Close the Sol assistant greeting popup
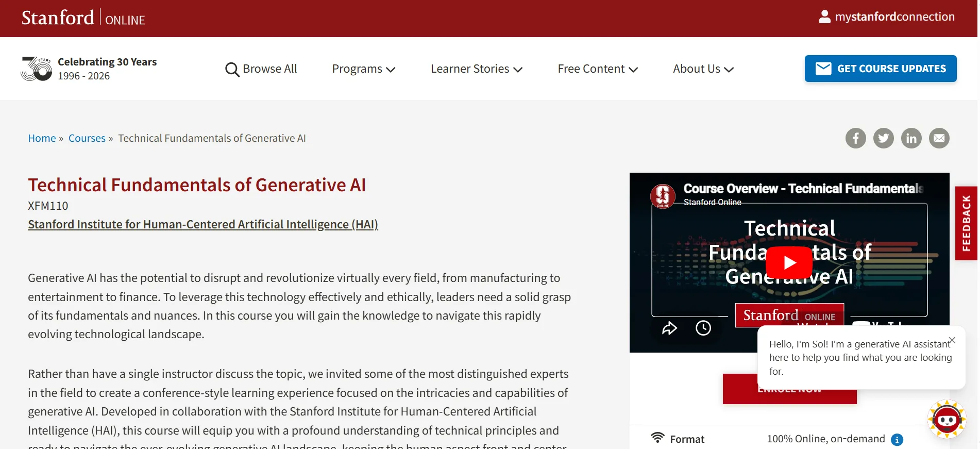This screenshot has width=980, height=449. (x=952, y=340)
